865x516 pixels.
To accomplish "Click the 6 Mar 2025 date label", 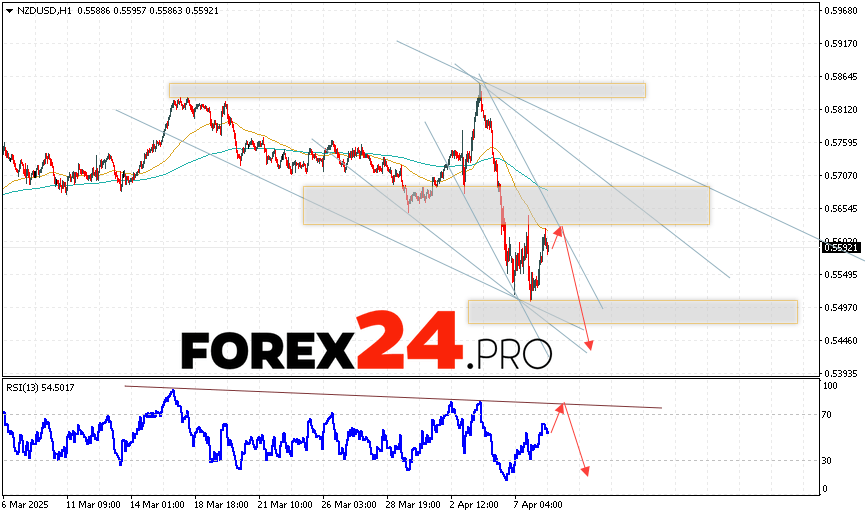I will 25,506.
